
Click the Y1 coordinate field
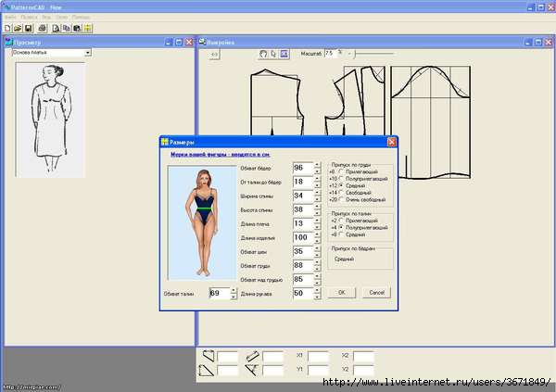click(318, 371)
